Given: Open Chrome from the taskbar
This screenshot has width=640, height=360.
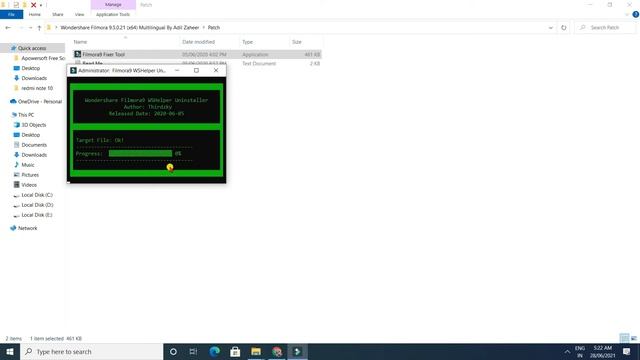Looking at the screenshot, I should (277, 351).
